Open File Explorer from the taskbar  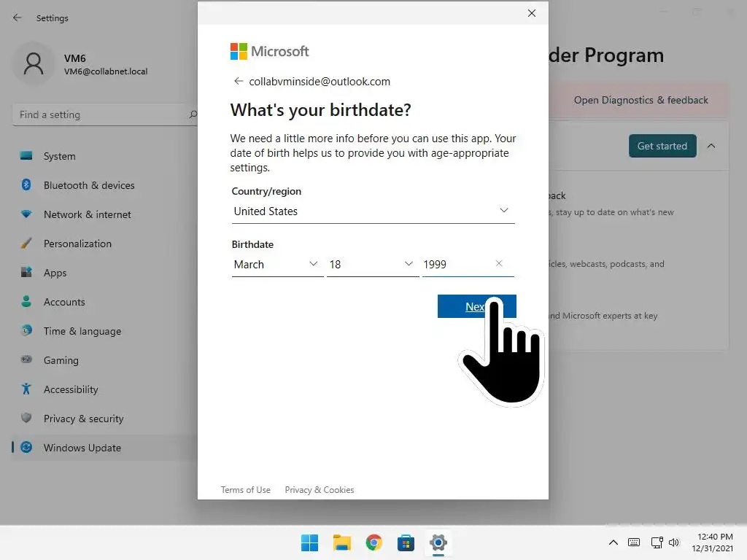click(341, 542)
